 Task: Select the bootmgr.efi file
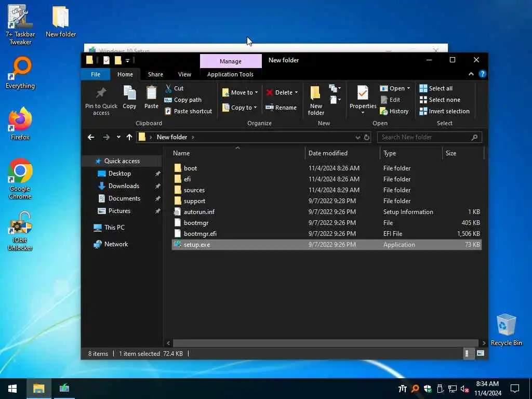click(326, 233)
